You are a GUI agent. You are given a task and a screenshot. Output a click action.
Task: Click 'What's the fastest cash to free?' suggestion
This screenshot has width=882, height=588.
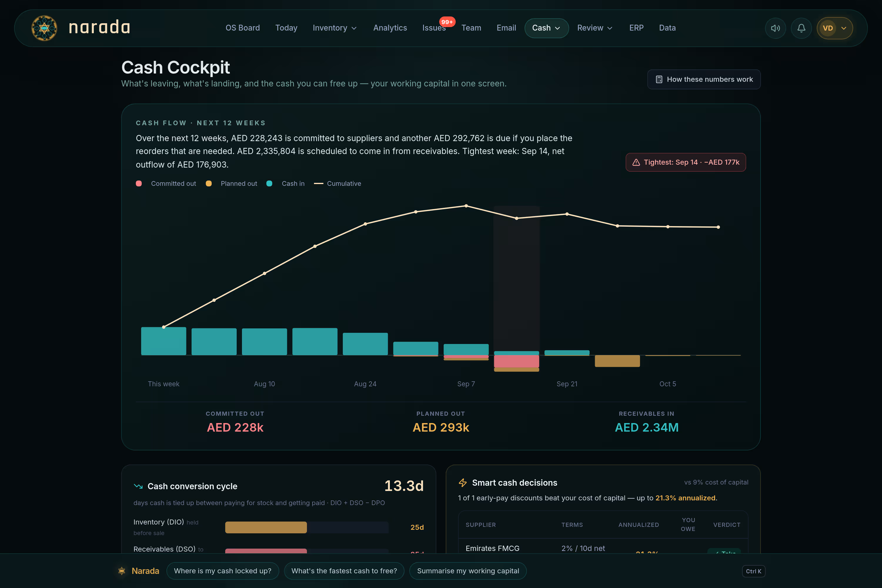pyautogui.click(x=344, y=571)
